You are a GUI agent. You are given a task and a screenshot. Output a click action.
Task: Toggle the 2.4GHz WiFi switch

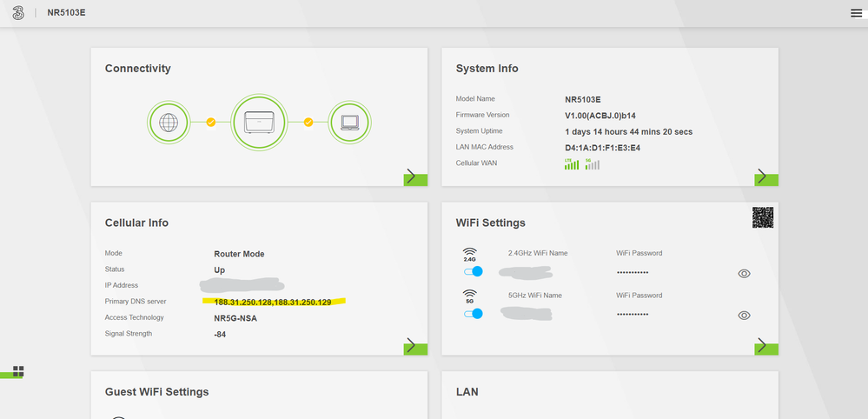[473, 272]
